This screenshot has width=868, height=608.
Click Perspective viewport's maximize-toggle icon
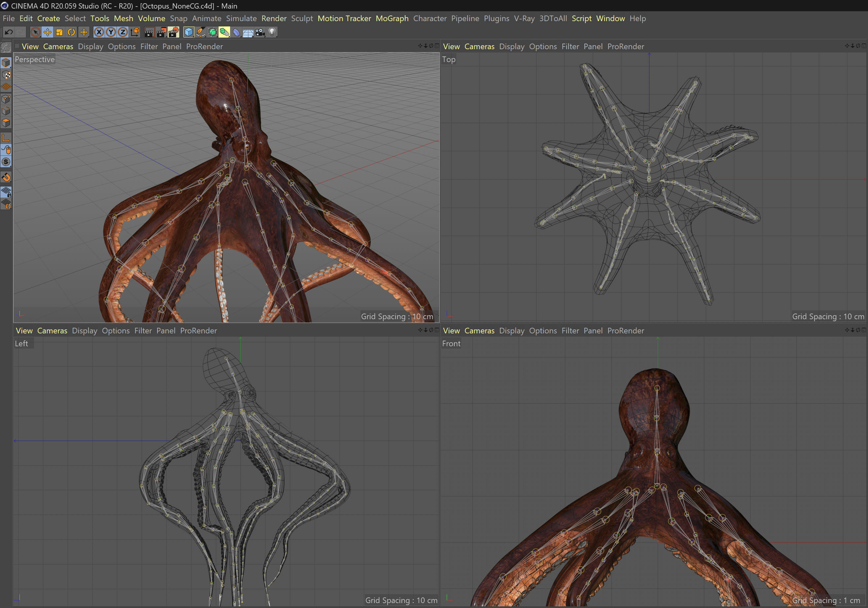[x=437, y=46]
